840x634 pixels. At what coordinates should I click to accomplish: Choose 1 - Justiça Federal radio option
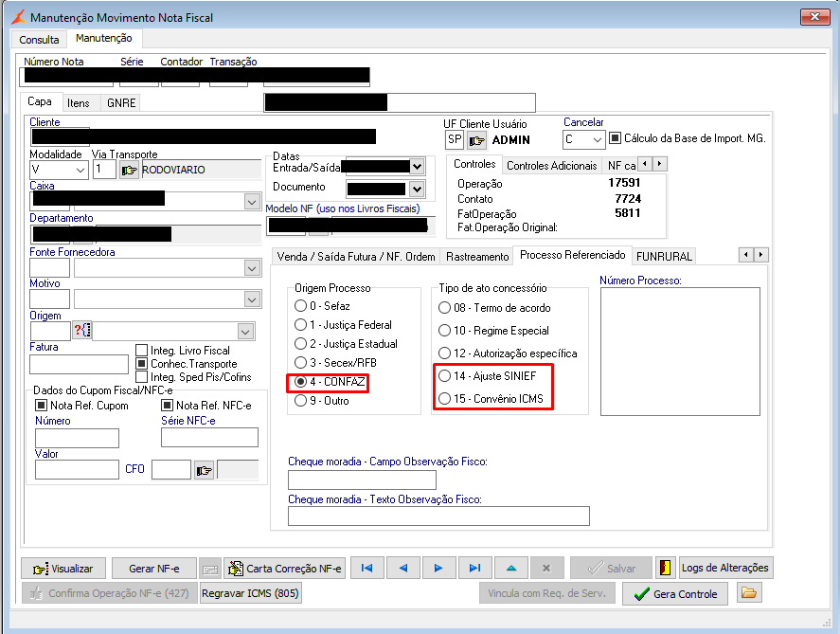coord(301,325)
